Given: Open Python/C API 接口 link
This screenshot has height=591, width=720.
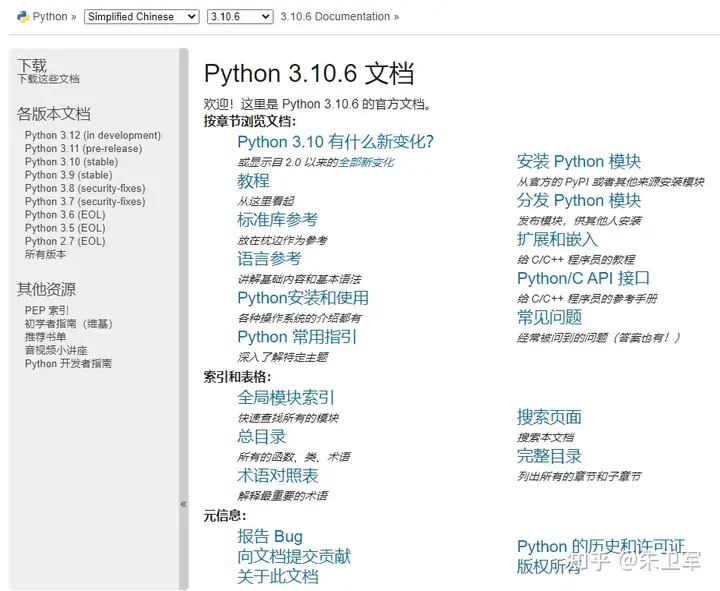Looking at the screenshot, I should pos(583,278).
